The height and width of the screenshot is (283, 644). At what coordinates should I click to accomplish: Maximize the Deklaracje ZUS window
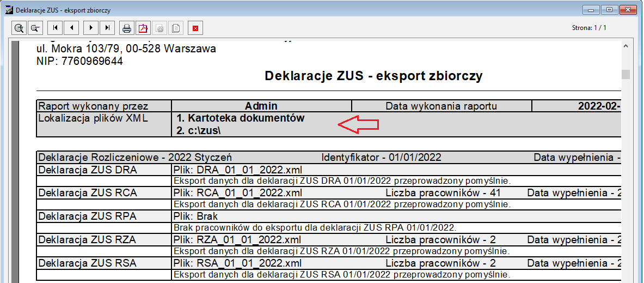(x=610, y=9)
